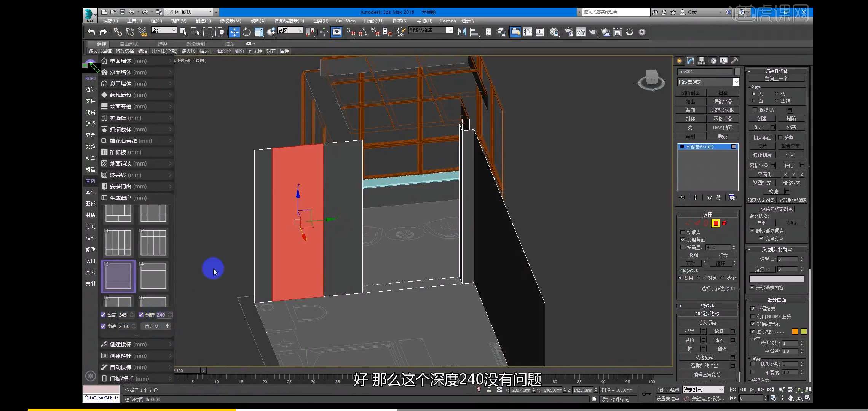Select the Select and Rotate tool
The image size is (868, 411).
tap(247, 32)
